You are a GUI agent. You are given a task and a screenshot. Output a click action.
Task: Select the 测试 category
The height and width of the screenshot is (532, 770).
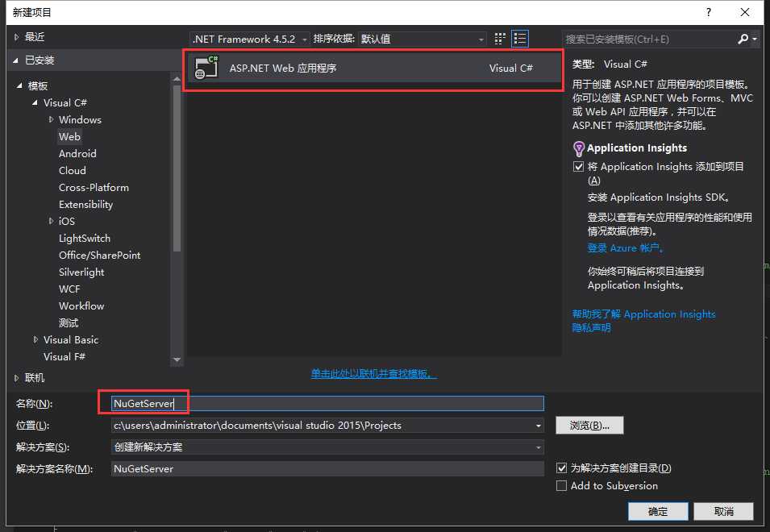click(x=69, y=323)
